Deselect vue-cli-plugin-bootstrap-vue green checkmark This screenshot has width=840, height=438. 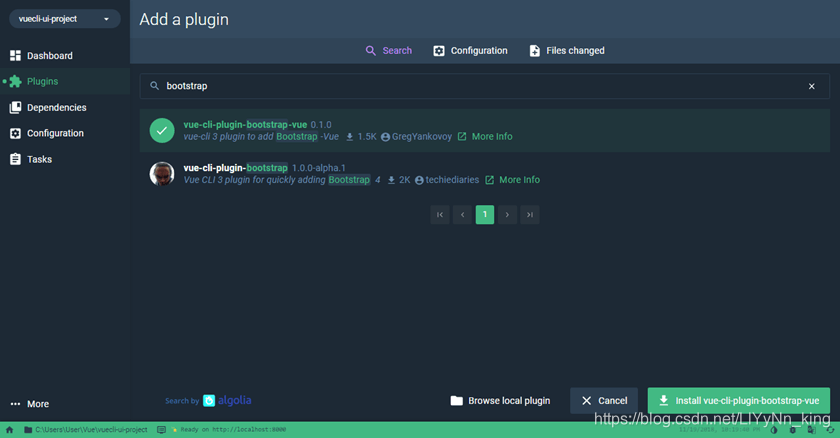point(162,131)
